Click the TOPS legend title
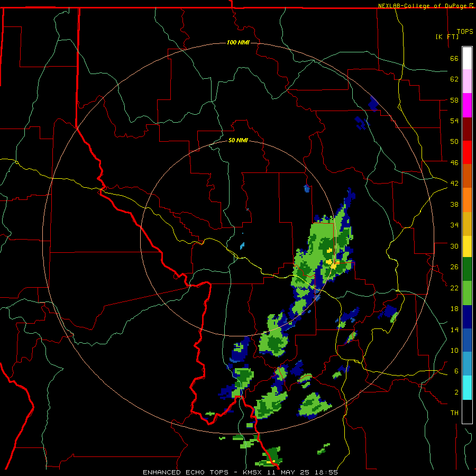Screen dimensions: 476x476 point(465,32)
